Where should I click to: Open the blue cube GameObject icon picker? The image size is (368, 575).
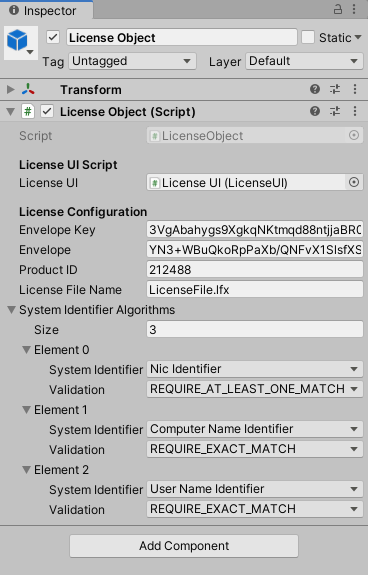pos(21,43)
